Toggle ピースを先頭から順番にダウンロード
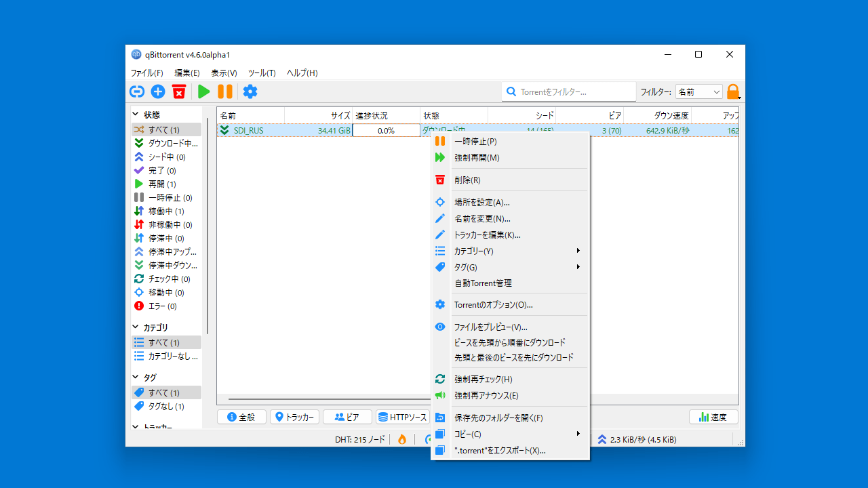The width and height of the screenshot is (868, 488). 510,342
